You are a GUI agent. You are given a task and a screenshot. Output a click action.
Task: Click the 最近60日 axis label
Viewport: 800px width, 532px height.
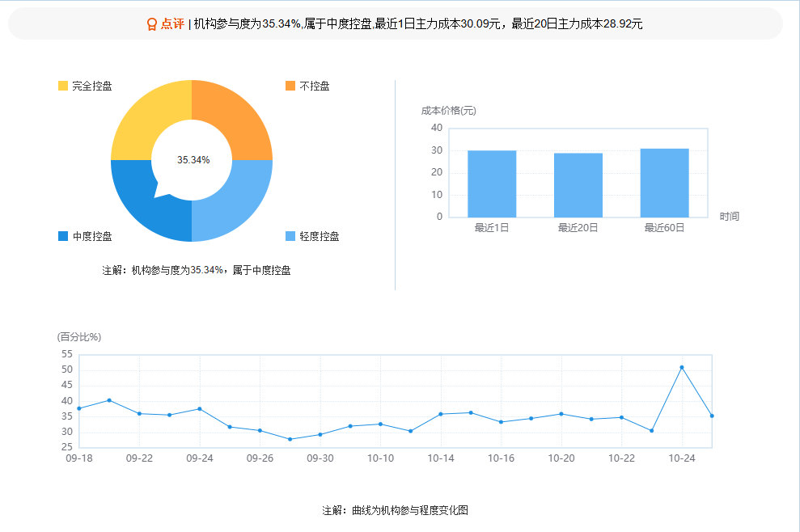(x=664, y=227)
